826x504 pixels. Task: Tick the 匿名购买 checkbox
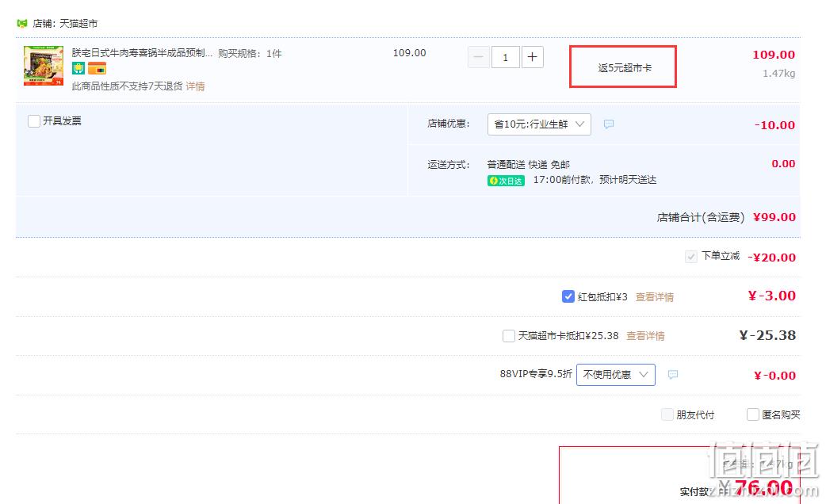coord(753,414)
